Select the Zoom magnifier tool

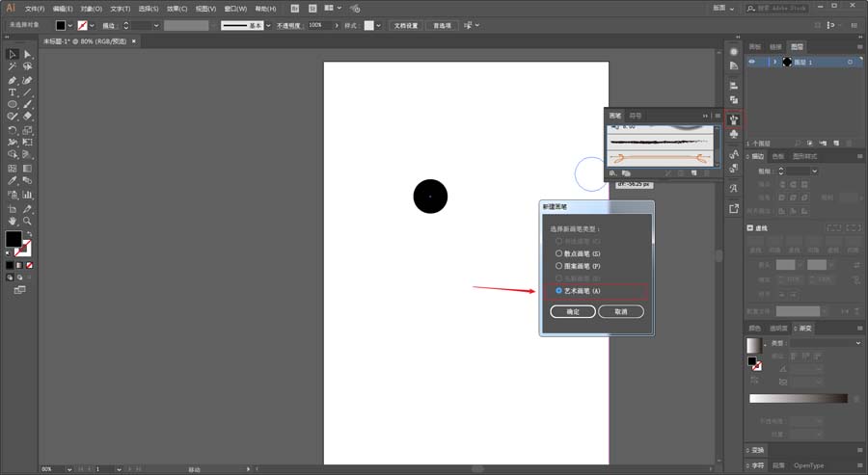[27, 222]
